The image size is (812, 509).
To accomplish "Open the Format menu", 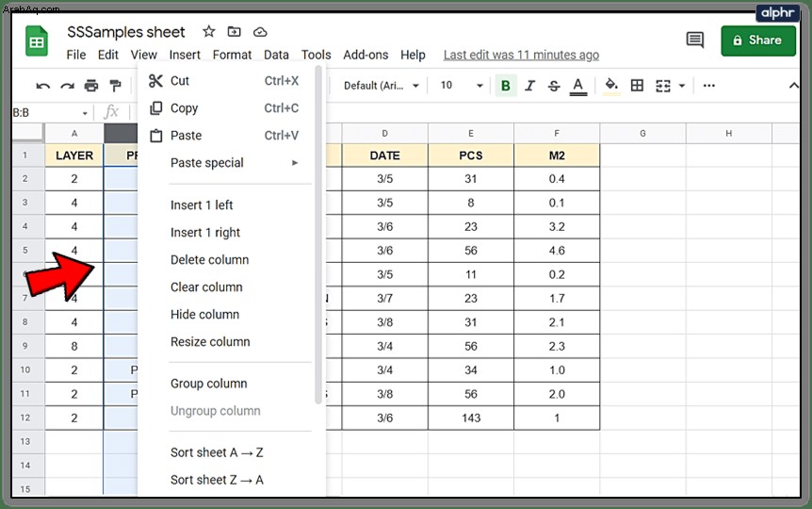I will tap(232, 55).
